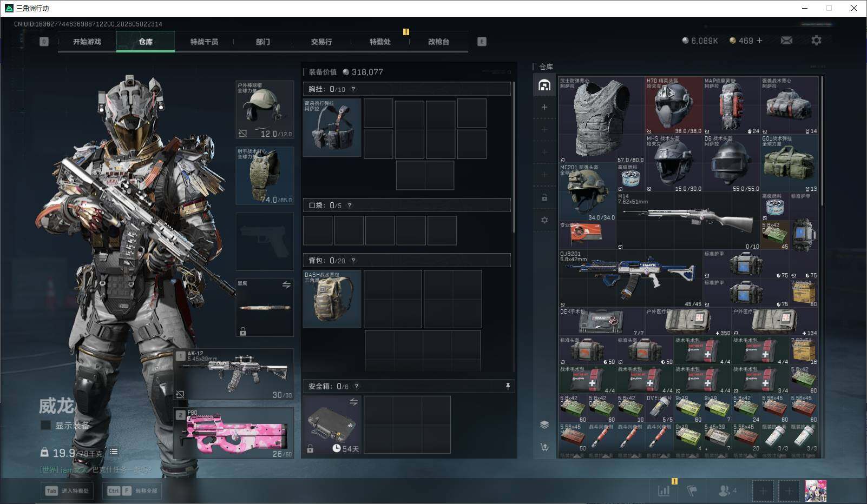
Task: Click the swap arrows on safe box
Action: pyautogui.click(x=353, y=402)
